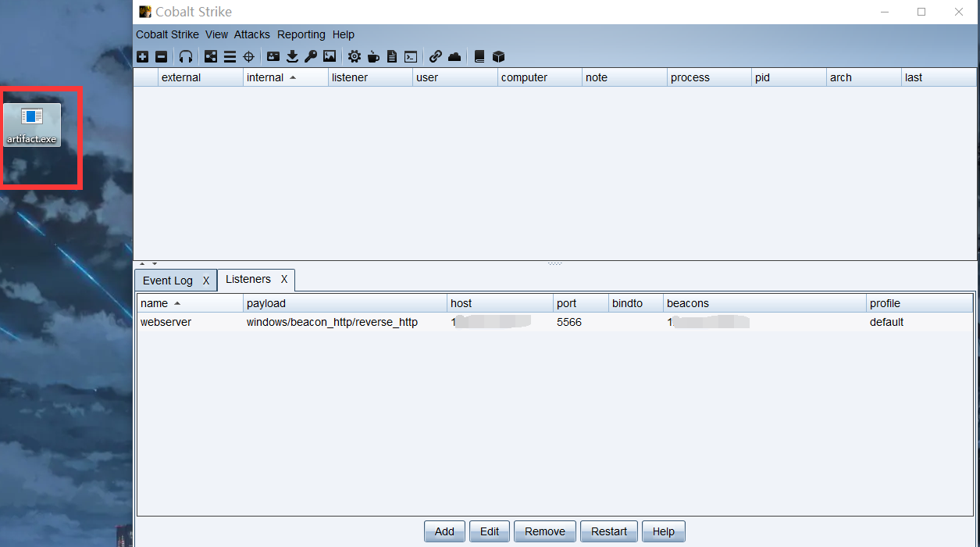Switch to Session Table view icon

click(x=230, y=57)
